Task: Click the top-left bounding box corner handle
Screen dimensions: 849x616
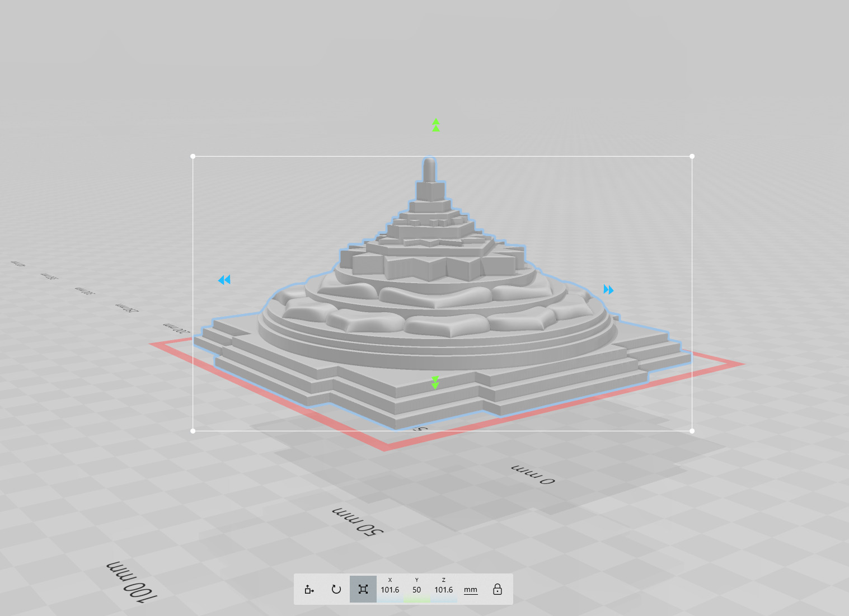Action: [193, 156]
